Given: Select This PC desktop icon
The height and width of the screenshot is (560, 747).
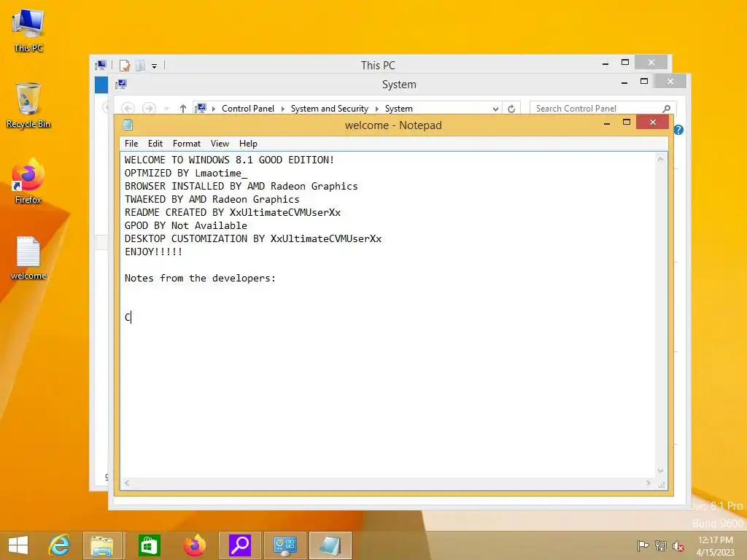Looking at the screenshot, I should pyautogui.click(x=28, y=31).
